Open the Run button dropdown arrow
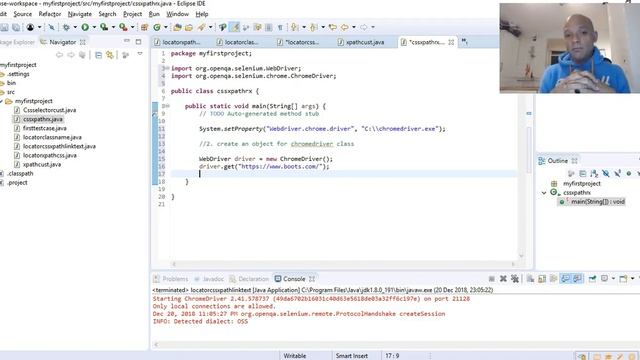Image resolution: width=640 pixels, height=360 pixels. [x=94, y=27]
